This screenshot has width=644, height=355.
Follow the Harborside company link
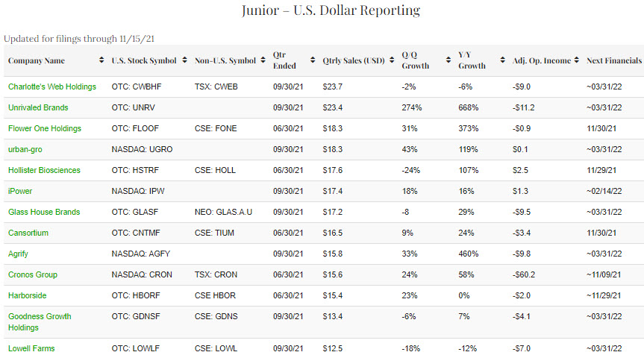coord(28,295)
